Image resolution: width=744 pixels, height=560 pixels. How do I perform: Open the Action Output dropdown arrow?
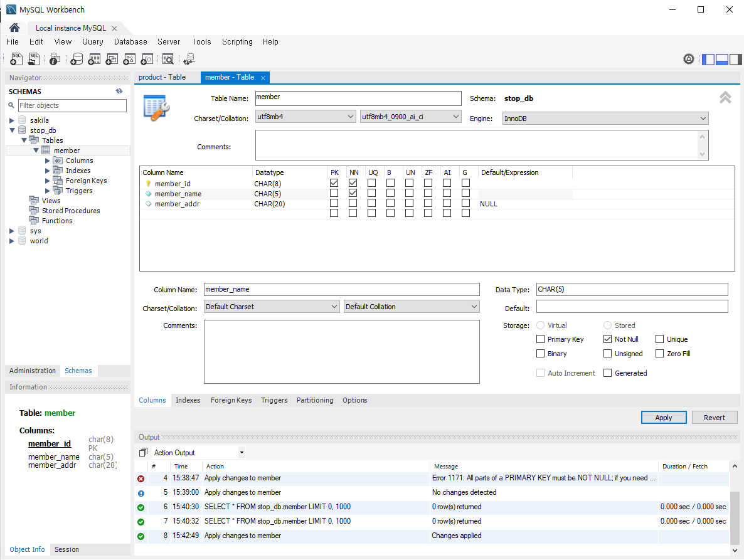pyautogui.click(x=242, y=452)
